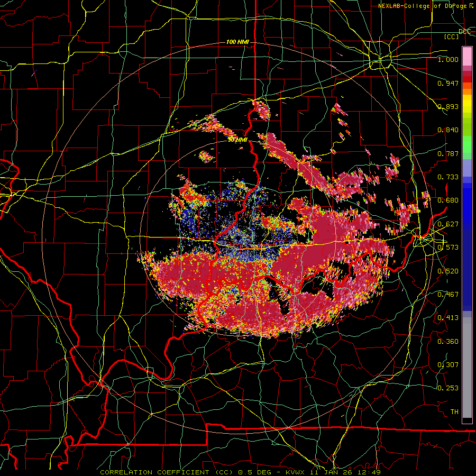Click the 1.000 value on the color scale
476x476 pixels.
[x=448, y=59]
